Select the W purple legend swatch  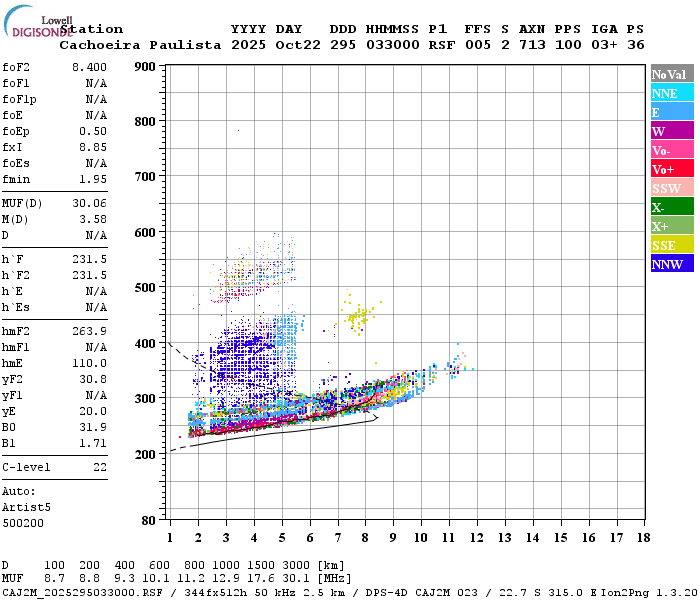coord(672,131)
